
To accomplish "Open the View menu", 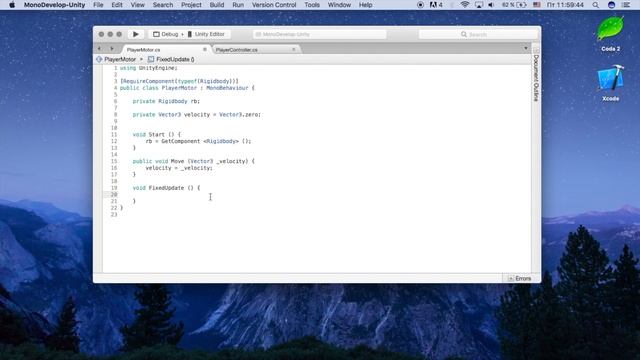I will coord(138,5).
